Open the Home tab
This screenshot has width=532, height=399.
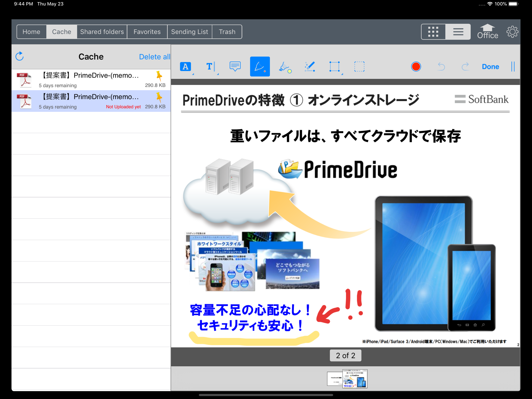coord(31,32)
